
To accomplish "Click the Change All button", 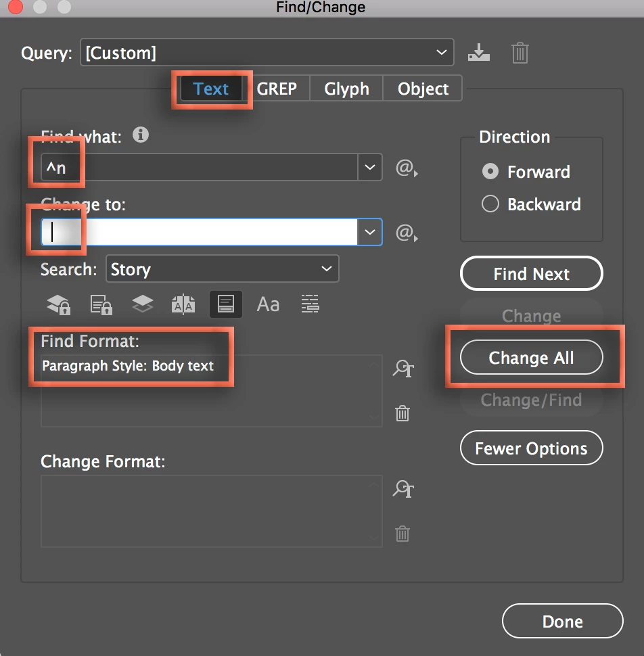I will (532, 358).
